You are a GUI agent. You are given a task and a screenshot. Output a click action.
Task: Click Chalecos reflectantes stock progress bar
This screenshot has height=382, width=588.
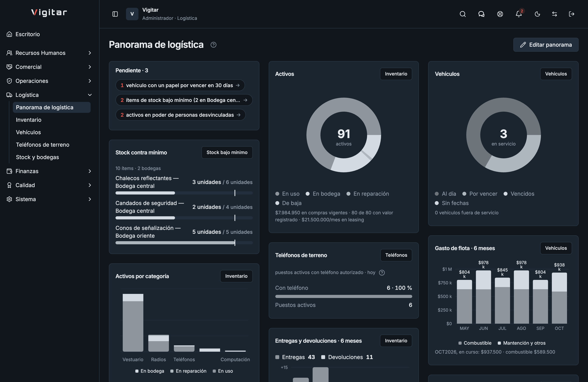click(184, 193)
